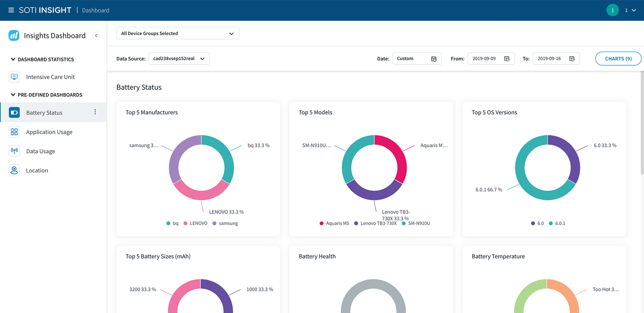Open the hamburger navigation menu
This screenshot has height=313, width=644.
[11, 10]
